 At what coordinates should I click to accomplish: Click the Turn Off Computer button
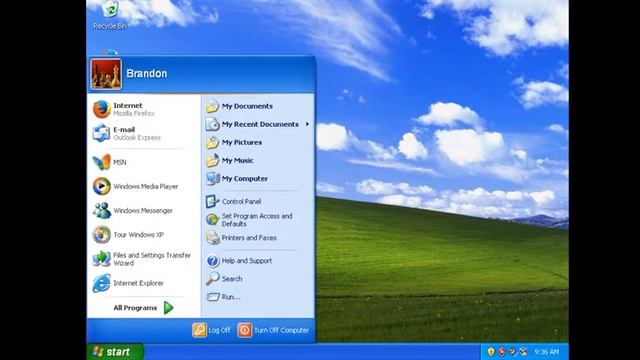(273, 330)
